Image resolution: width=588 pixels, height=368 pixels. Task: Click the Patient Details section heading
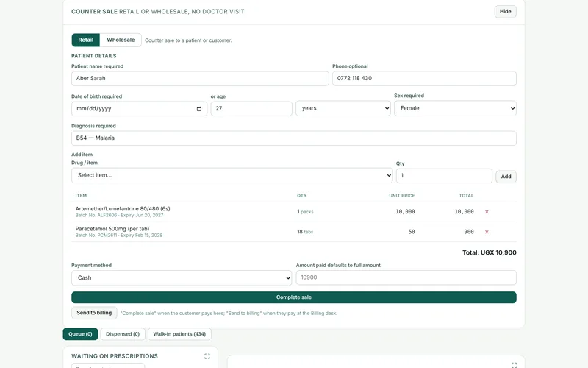pyautogui.click(x=94, y=56)
